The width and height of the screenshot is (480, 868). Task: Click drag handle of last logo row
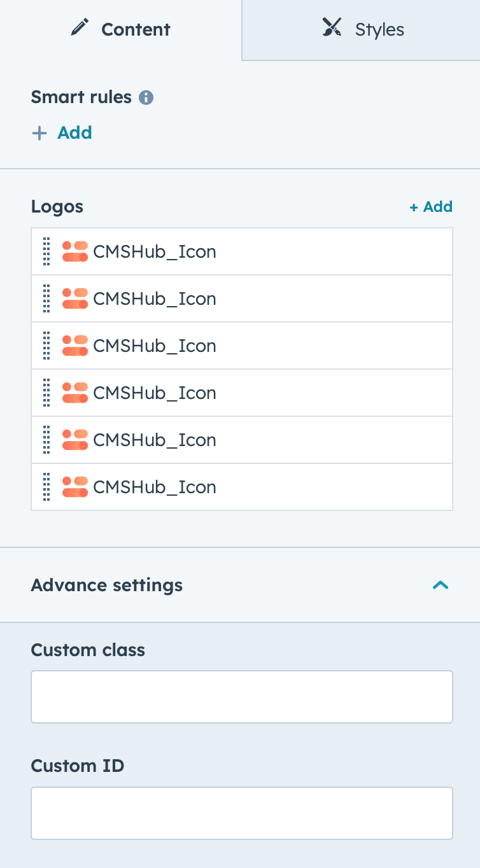click(x=46, y=487)
